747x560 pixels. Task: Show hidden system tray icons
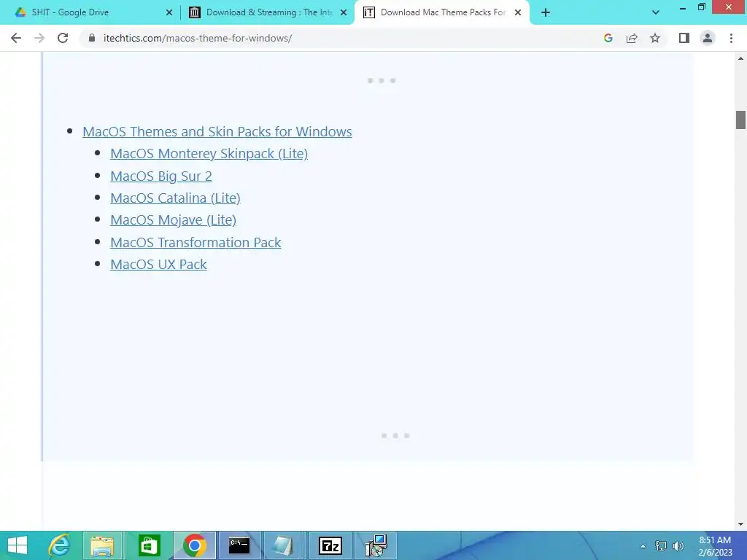643,546
